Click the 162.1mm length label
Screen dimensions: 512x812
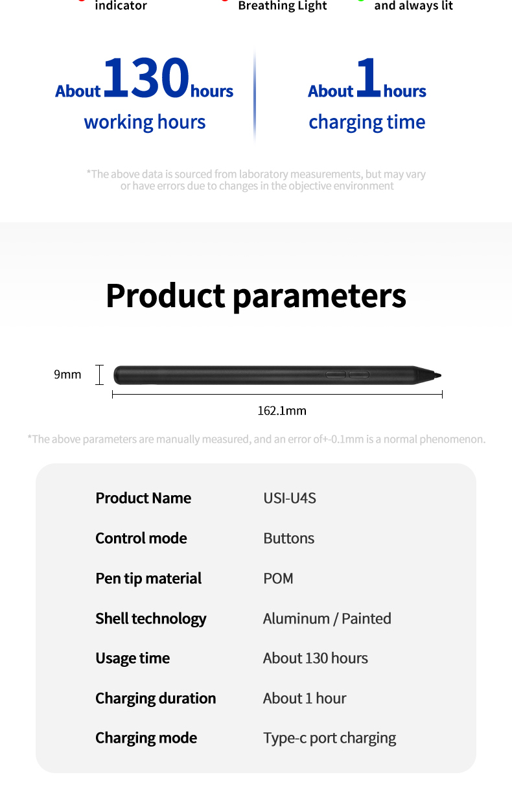tap(282, 411)
